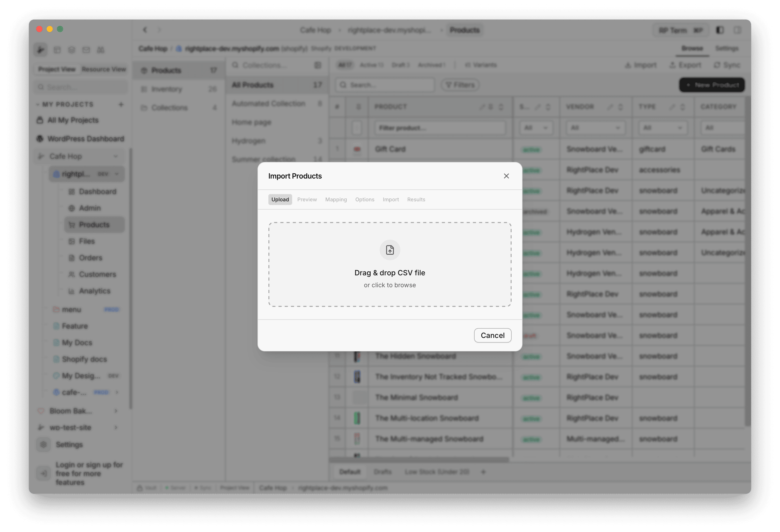The image size is (780, 532).
Task: Select the layers icon in the top-left toolbar
Action: pos(71,49)
